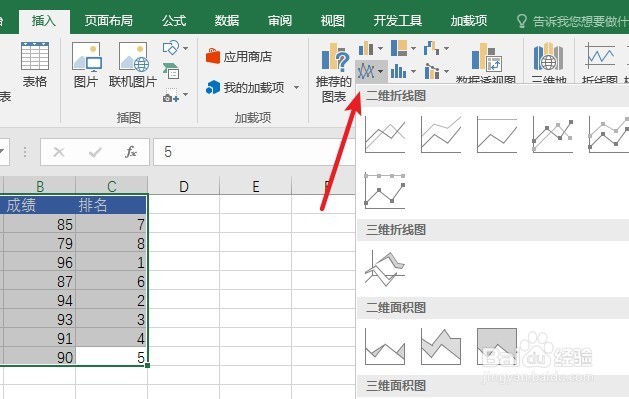Choose stacked line with markers thumbnail
Image resolution: width=629 pixels, height=399 pixels.
point(608,135)
